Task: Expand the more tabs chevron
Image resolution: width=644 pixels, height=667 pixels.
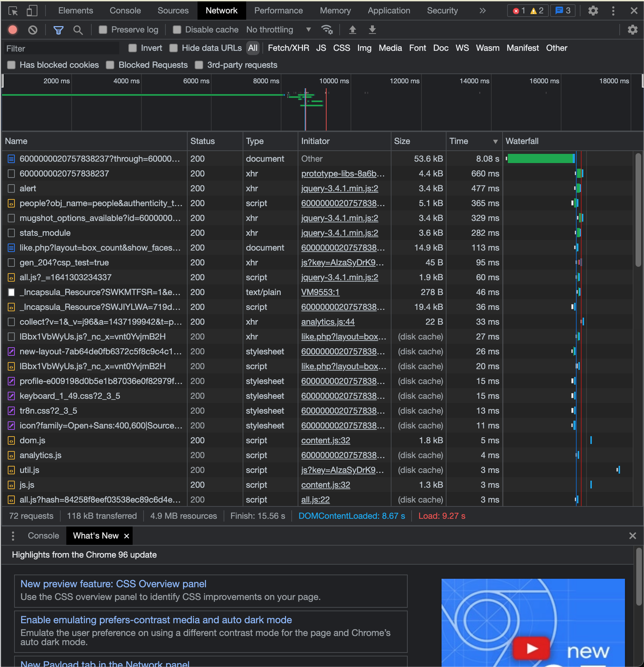Action: click(482, 11)
